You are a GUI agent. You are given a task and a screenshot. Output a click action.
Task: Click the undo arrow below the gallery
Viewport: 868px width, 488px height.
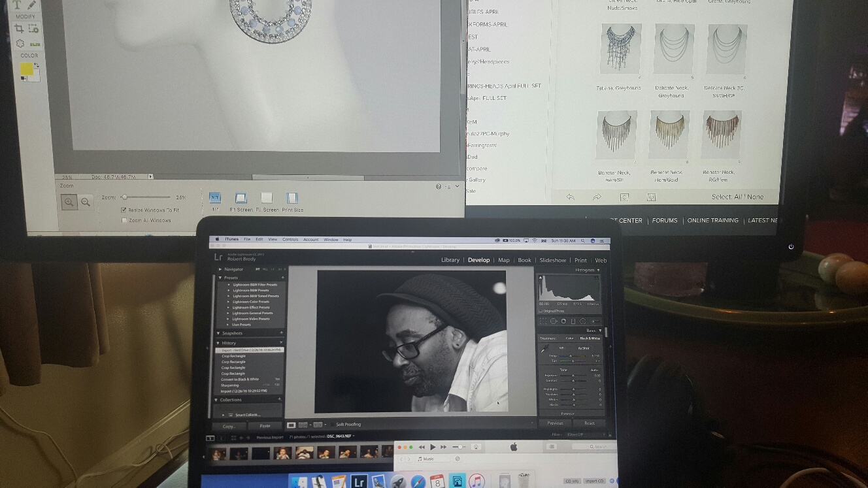pyautogui.click(x=571, y=197)
